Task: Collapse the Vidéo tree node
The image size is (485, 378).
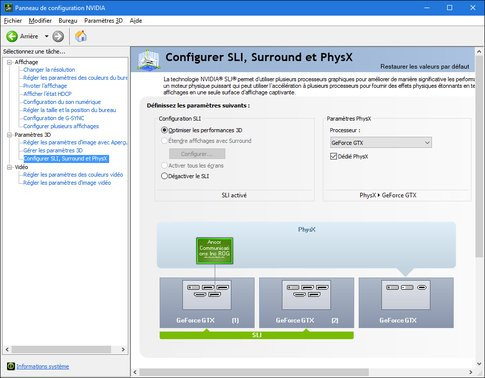Action: click(9, 167)
